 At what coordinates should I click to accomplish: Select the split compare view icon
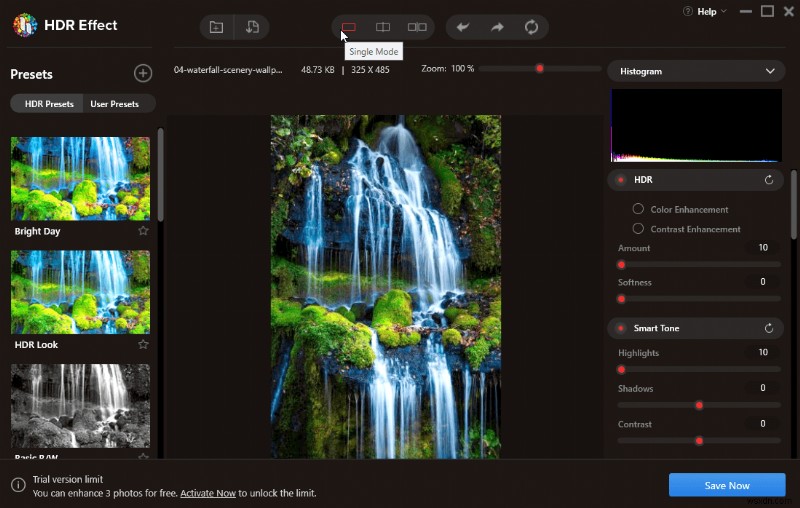click(x=383, y=27)
